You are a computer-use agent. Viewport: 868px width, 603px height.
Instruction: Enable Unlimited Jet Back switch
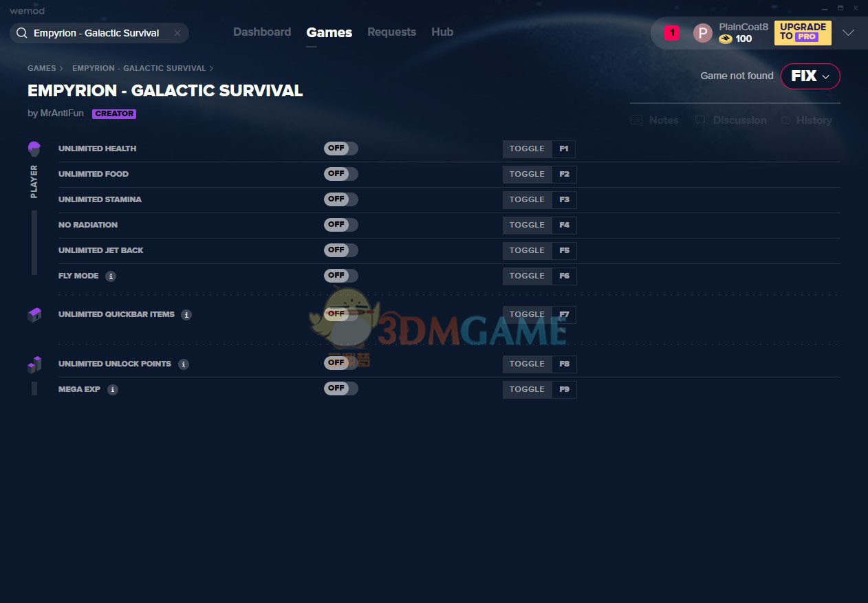(x=341, y=250)
